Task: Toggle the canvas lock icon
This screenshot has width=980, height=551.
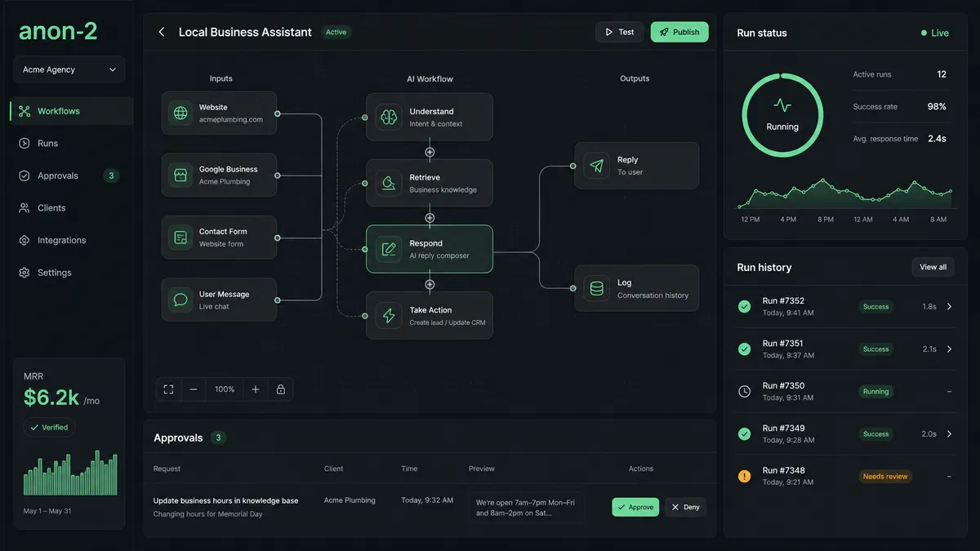Action: (281, 389)
